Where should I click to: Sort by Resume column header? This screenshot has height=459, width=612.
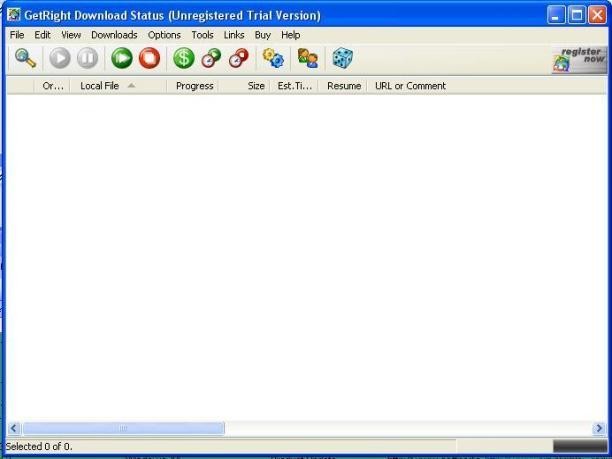point(343,86)
